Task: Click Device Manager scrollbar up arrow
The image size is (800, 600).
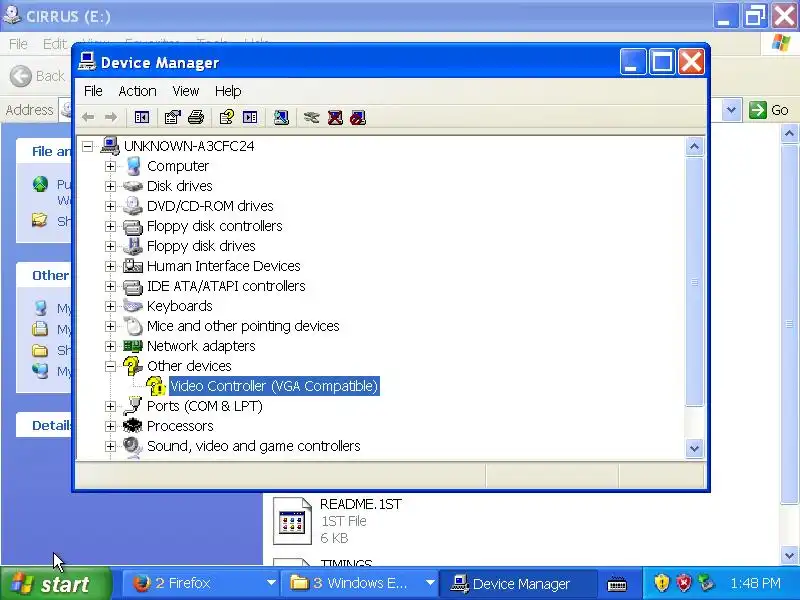Action: (x=694, y=146)
